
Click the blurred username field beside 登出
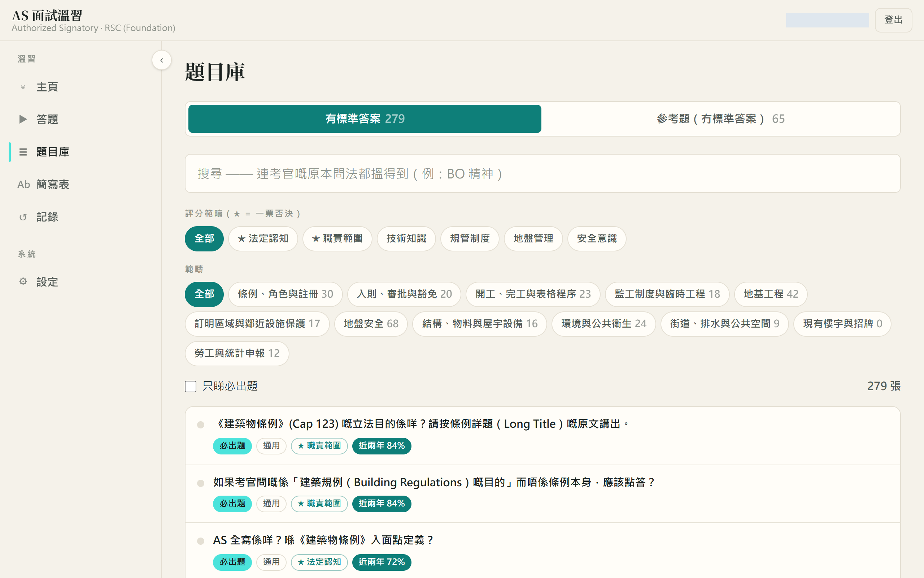pyautogui.click(x=827, y=20)
